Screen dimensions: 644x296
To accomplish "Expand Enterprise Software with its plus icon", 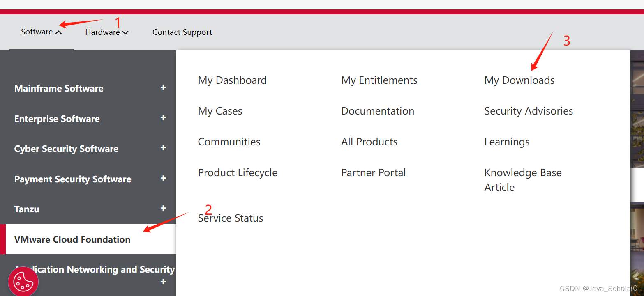I will click(163, 118).
